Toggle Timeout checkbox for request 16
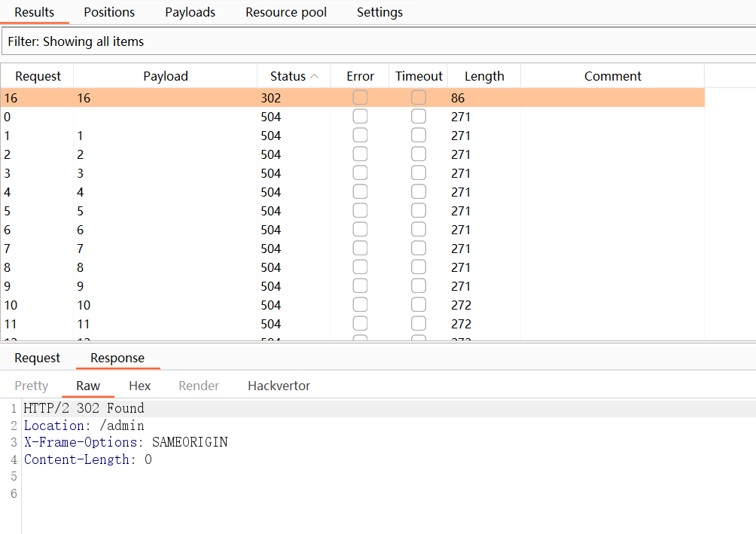The image size is (756, 534). [419, 98]
